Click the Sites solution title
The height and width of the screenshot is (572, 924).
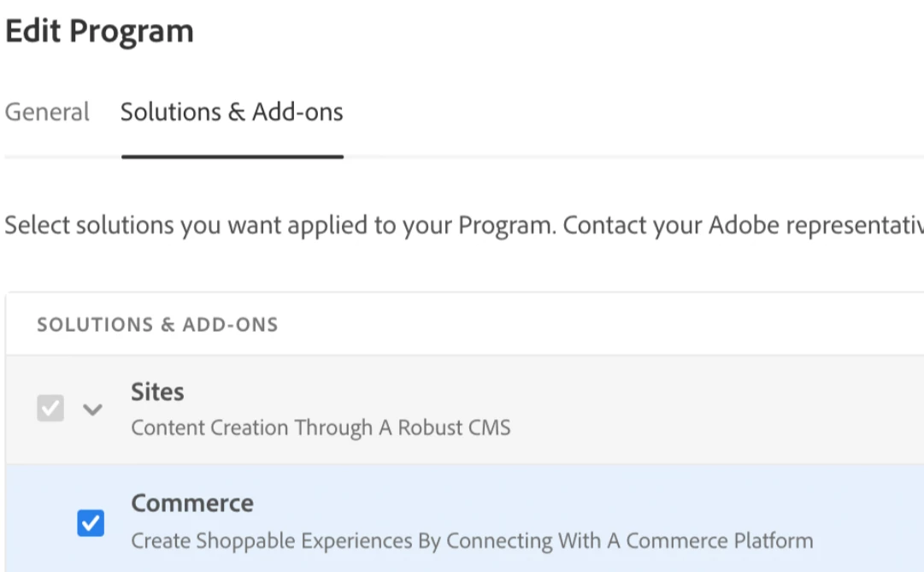click(157, 392)
